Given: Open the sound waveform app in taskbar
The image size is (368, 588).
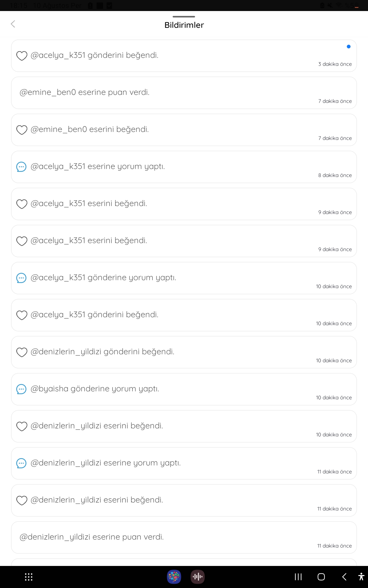Looking at the screenshot, I should [197, 577].
